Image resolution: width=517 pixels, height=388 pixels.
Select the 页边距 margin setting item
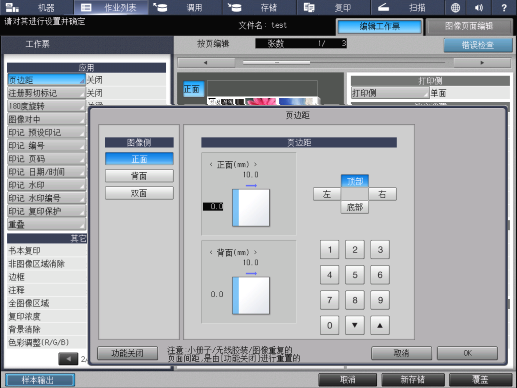point(46,80)
